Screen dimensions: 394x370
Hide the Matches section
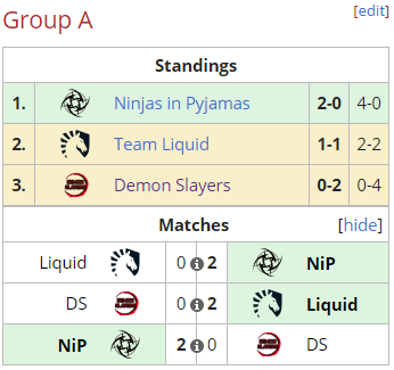pyautogui.click(x=360, y=225)
